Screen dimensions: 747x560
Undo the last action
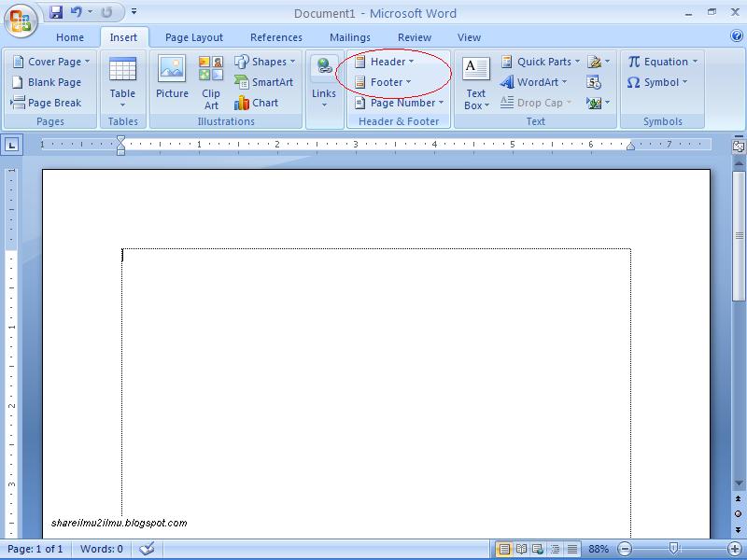click(76, 12)
